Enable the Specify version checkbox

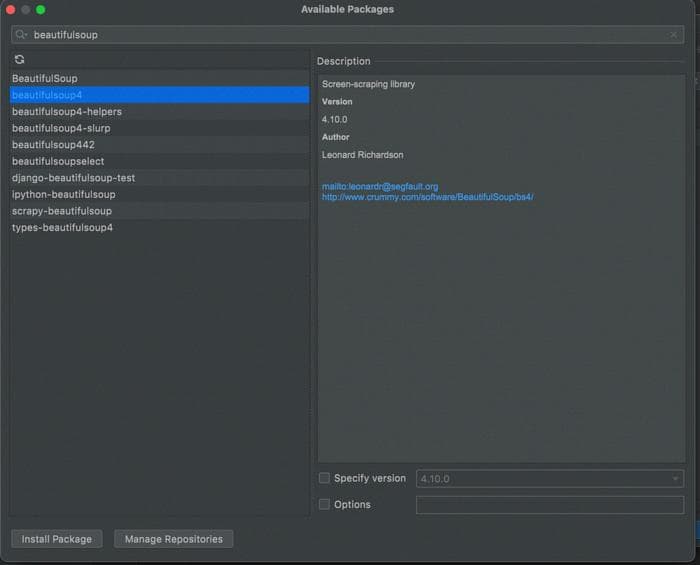[x=324, y=478]
